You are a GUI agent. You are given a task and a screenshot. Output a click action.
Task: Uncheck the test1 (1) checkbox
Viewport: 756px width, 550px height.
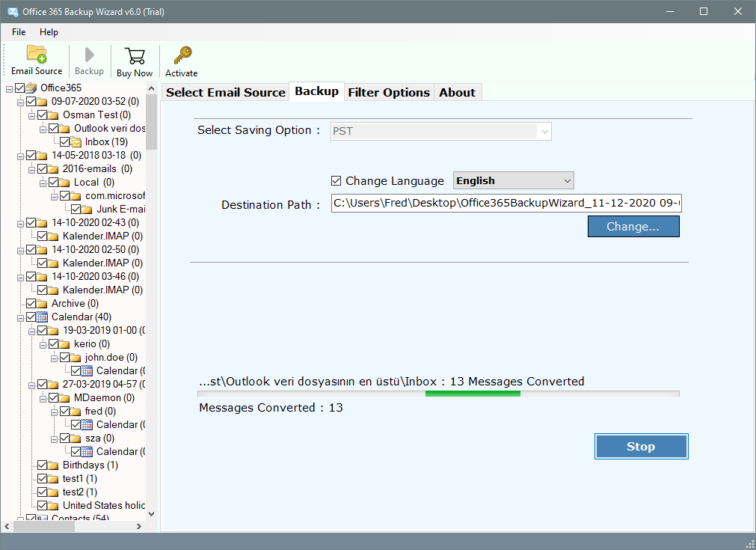click(42, 479)
